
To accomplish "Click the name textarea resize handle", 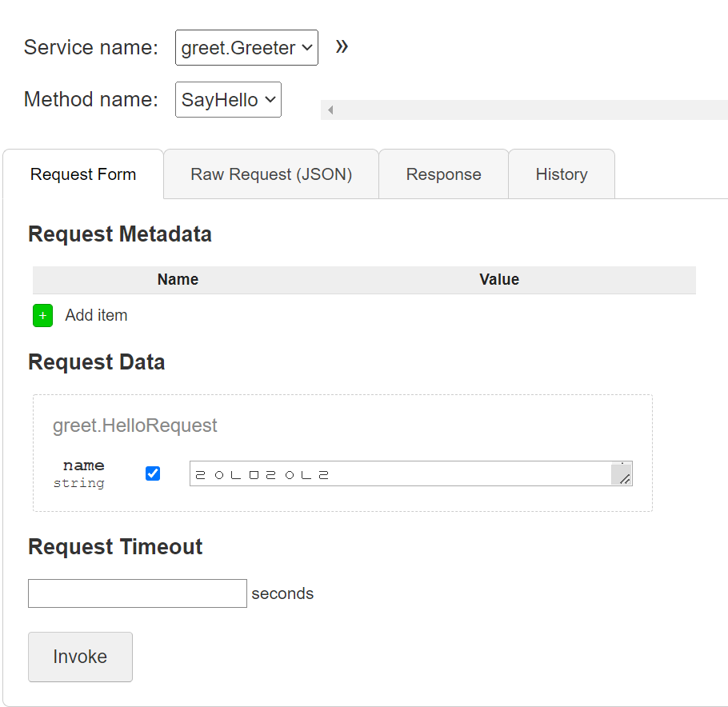I will [x=623, y=477].
